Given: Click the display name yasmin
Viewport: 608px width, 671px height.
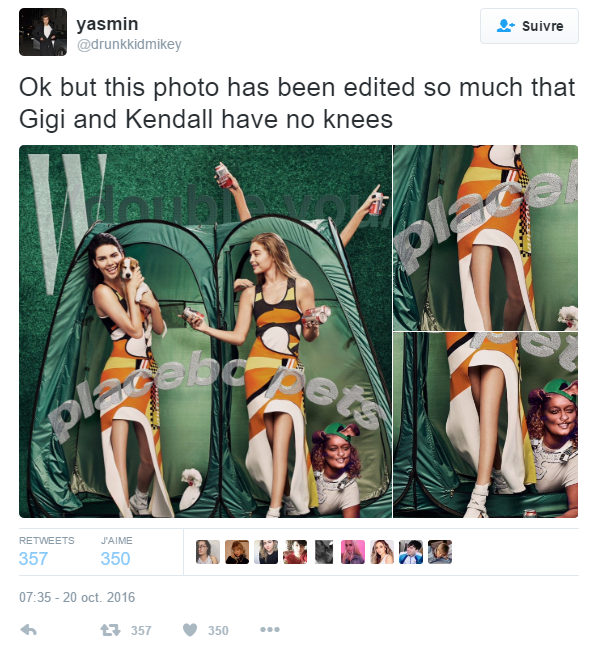Looking at the screenshot, I should 107,23.
